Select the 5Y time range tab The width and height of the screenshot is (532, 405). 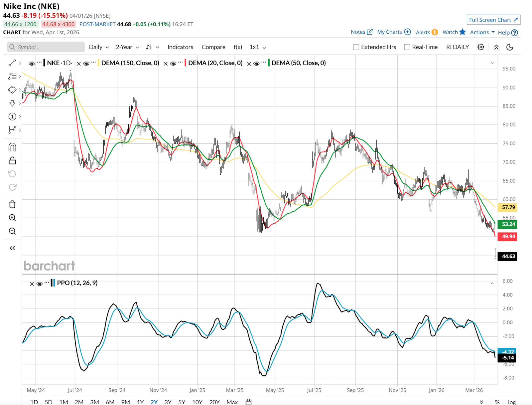pos(182,402)
